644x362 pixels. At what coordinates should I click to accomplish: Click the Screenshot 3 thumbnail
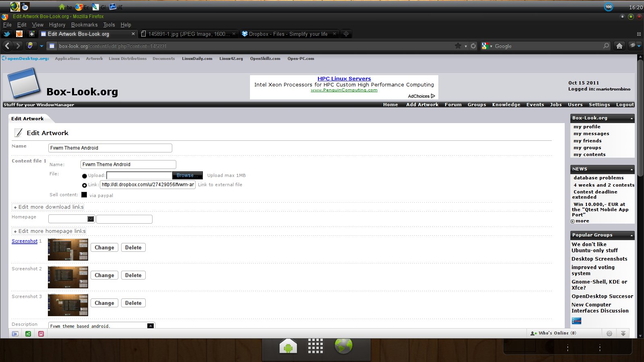pos(68,305)
